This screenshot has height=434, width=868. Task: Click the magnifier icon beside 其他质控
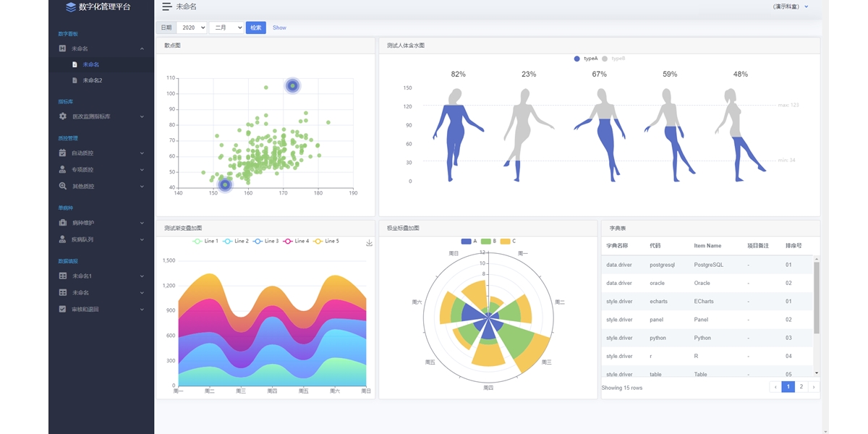tap(63, 186)
